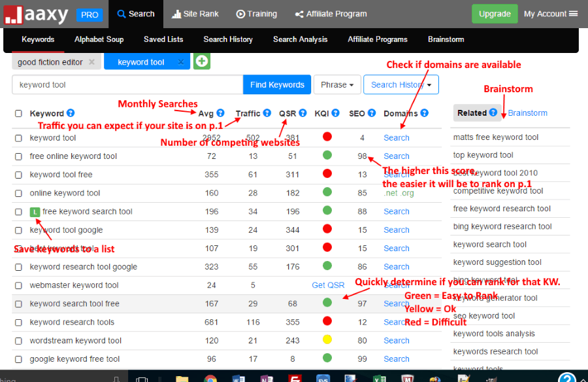Select the Related panel tab
This screenshot has height=382, width=588.
(477, 113)
